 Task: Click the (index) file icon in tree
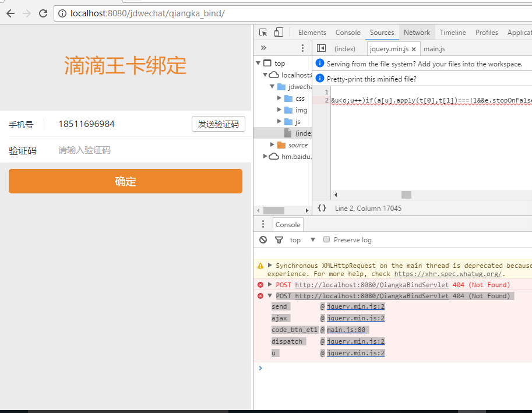[288, 133]
